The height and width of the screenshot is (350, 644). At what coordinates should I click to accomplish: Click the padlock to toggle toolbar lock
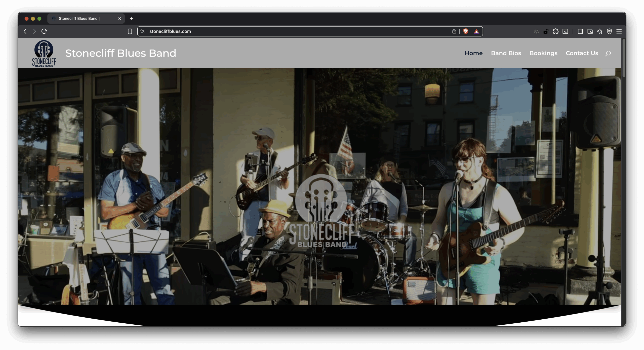(x=546, y=31)
